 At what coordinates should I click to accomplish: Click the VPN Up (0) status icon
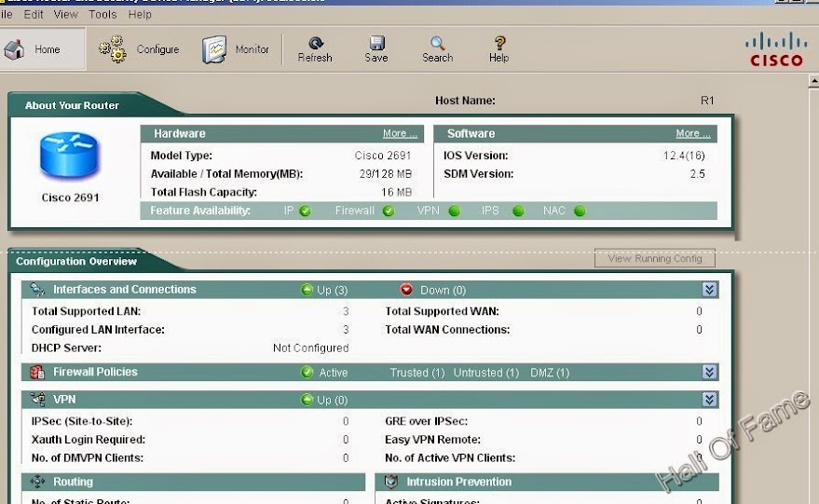coord(307,400)
